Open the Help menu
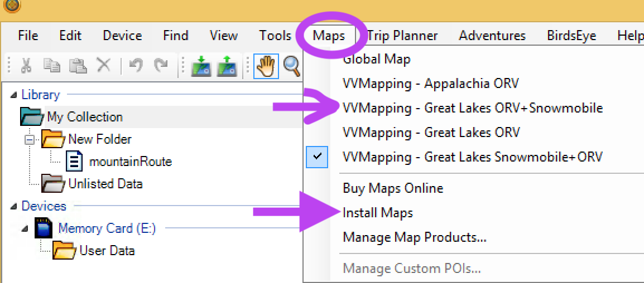644x283 pixels. 631,36
